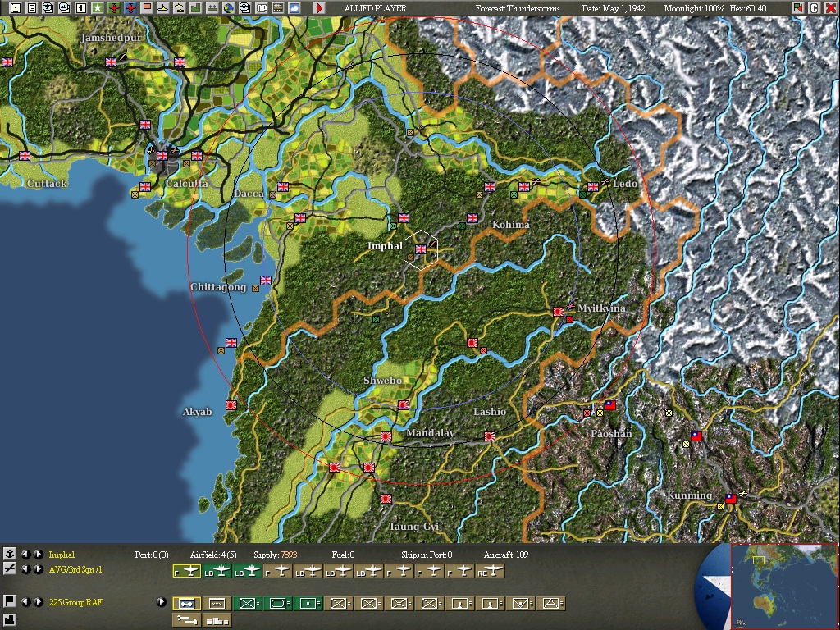Click the Calcutta base flag on map
840x630 pixels.
point(162,155)
